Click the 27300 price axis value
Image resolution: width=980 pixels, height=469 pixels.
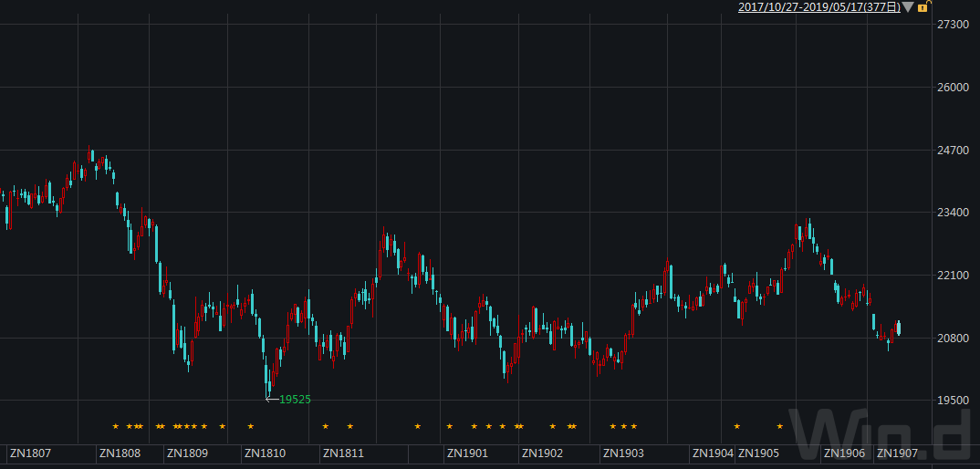[x=953, y=24]
